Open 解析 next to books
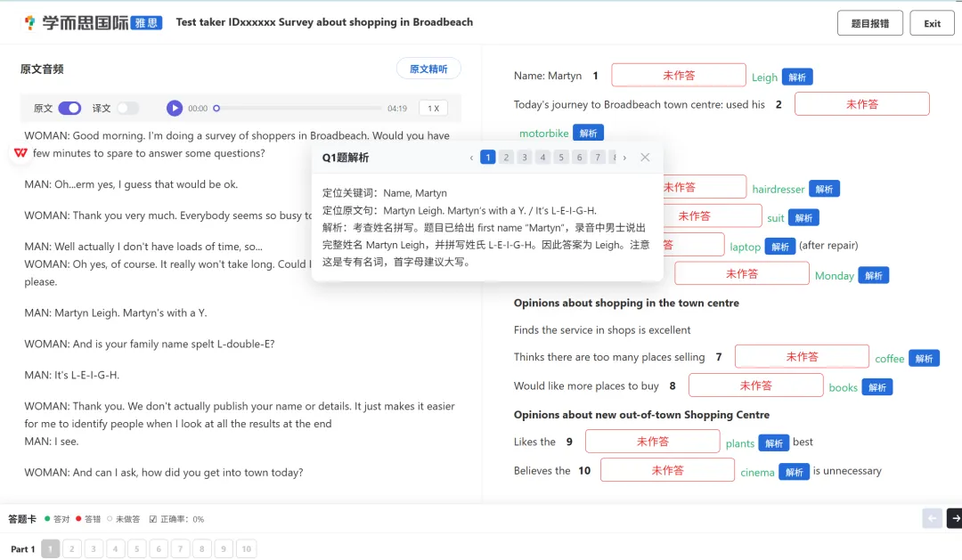 pos(877,387)
